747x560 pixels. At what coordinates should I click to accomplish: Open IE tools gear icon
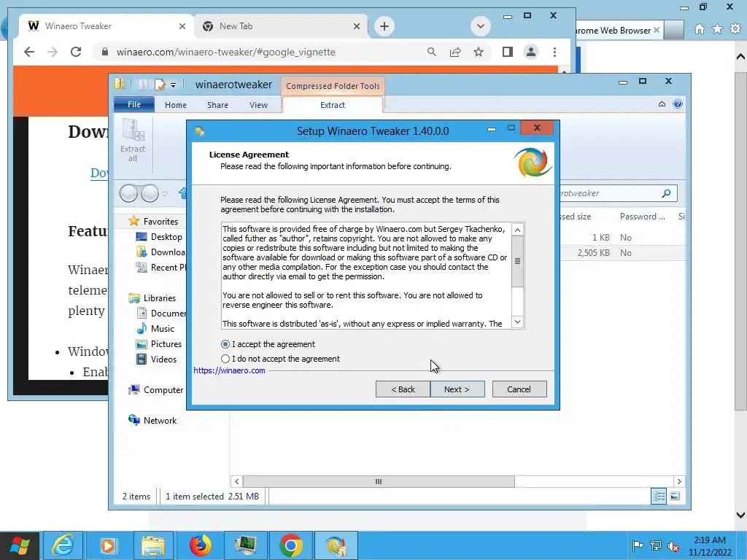pos(735,29)
